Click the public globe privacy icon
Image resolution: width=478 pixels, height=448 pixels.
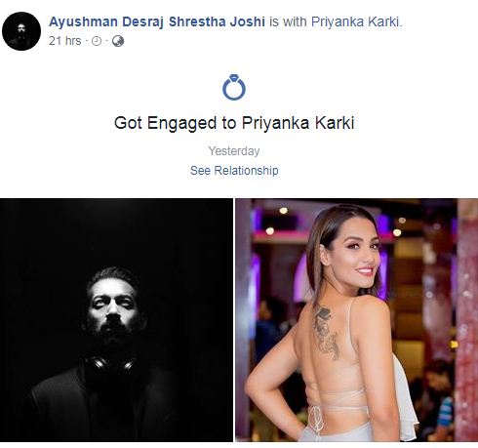118,41
